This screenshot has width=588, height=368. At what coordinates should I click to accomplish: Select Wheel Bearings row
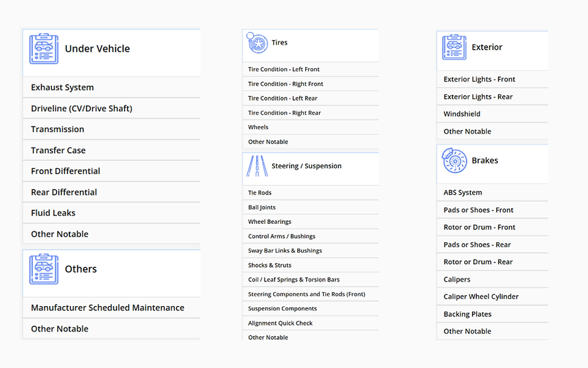(x=311, y=222)
